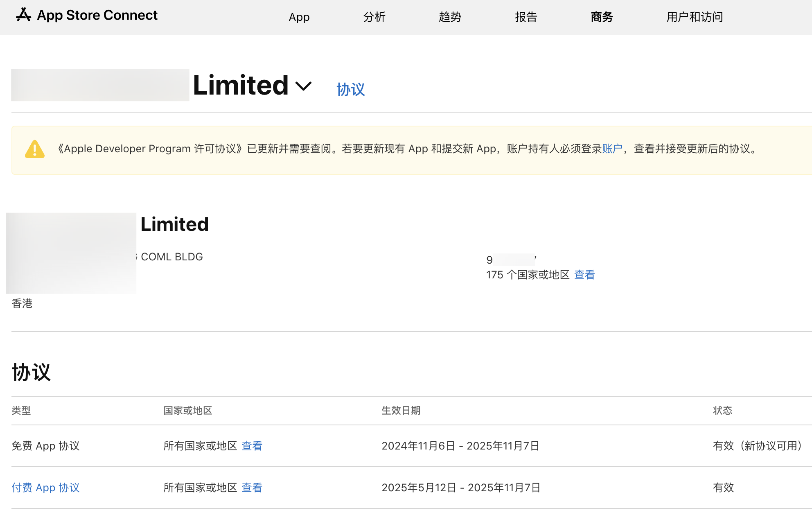
Task: Select the 免费 App 协议 type cell
Action: 45,446
